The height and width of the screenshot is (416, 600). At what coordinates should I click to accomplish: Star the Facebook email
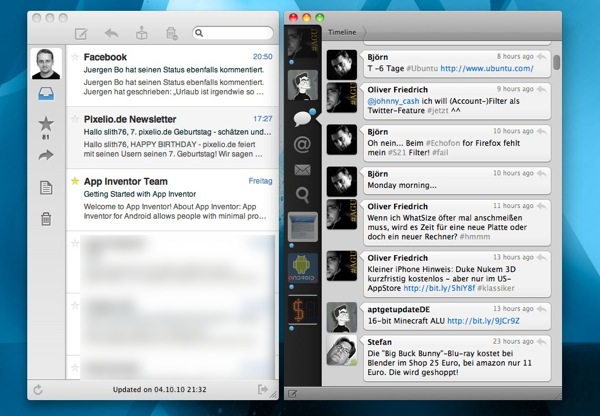(x=75, y=57)
